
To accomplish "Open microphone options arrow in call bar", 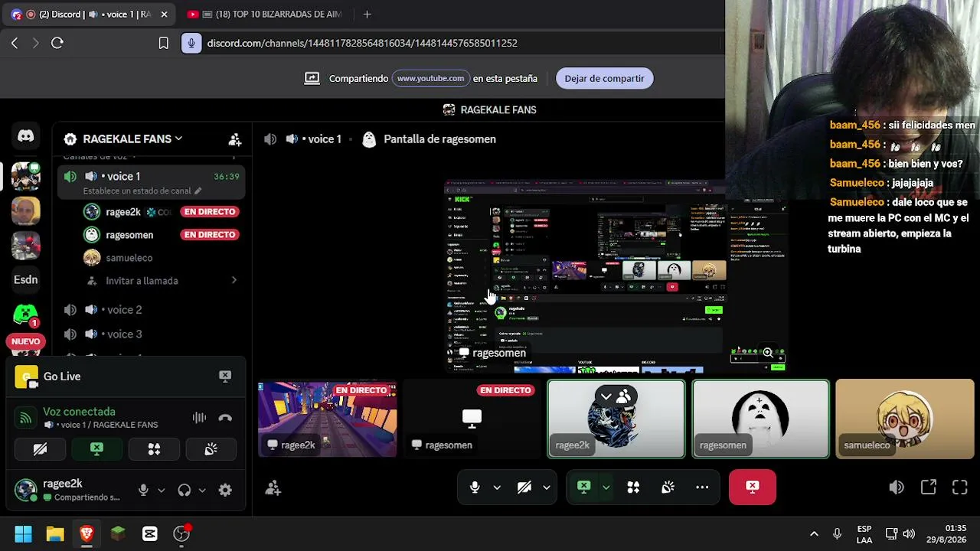I will click(x=497, y=487).
